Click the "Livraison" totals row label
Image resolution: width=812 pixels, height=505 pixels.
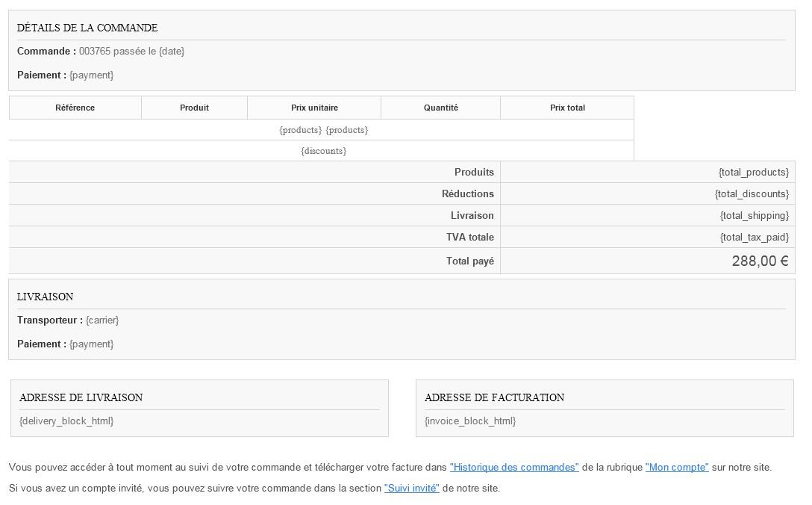[x=472, y=216]
